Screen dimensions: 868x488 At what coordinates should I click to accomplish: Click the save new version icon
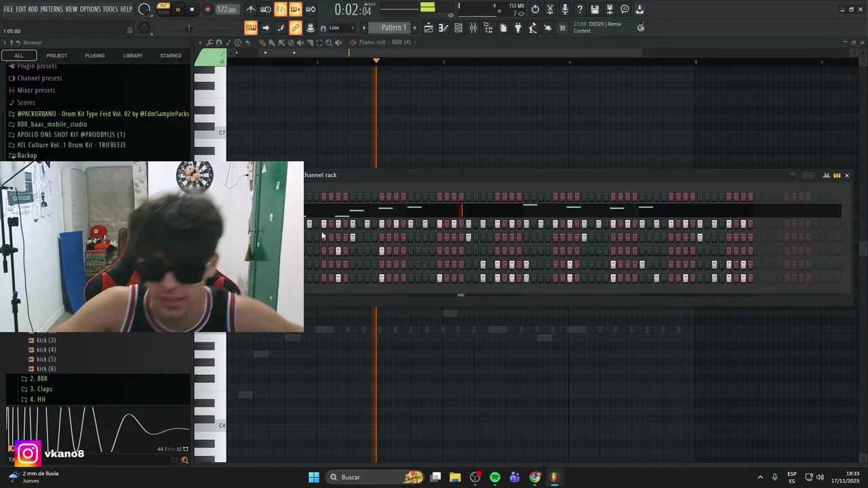tap(610, 9)
